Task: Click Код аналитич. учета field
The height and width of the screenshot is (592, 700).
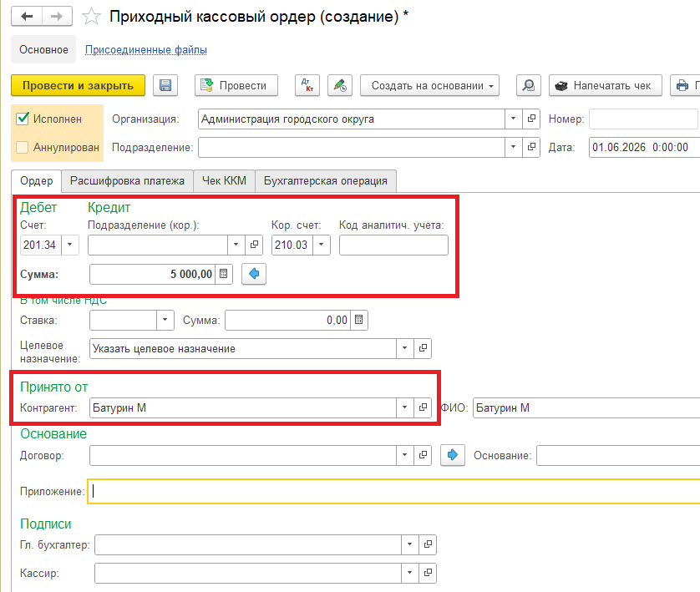Action: [x=393, y=245]
